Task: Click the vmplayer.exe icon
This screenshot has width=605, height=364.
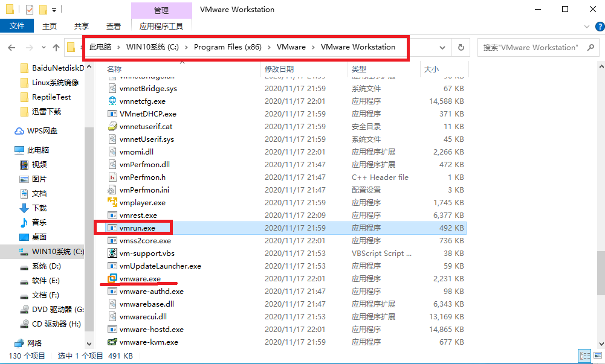Action: pyautogui.click(x=112, y=202)
